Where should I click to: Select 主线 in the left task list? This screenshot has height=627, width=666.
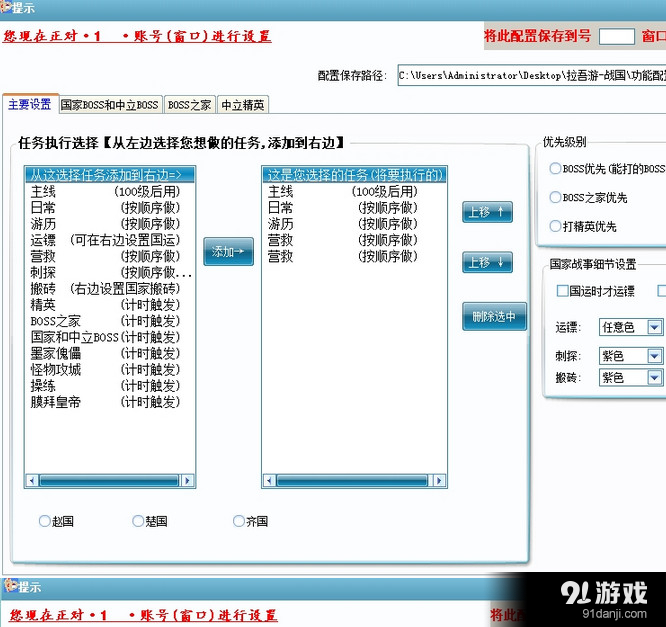(x=110, y=192)
